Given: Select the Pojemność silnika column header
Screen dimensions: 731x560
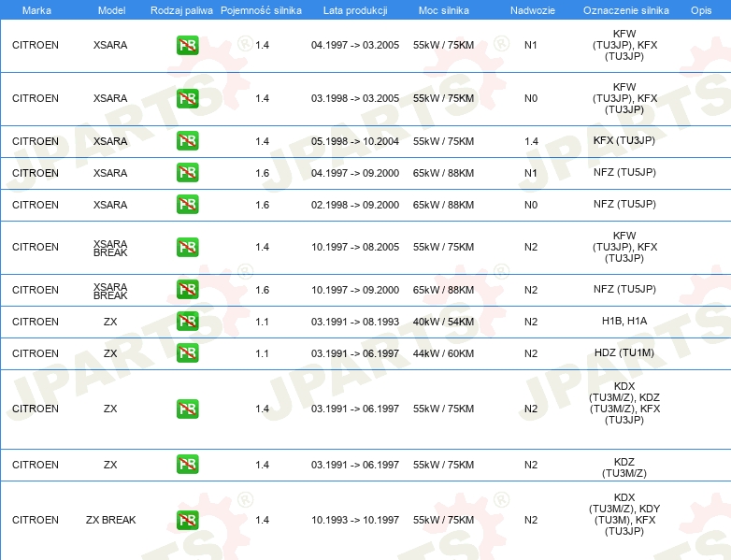Looking at the screenshot, I should [261, 10].
